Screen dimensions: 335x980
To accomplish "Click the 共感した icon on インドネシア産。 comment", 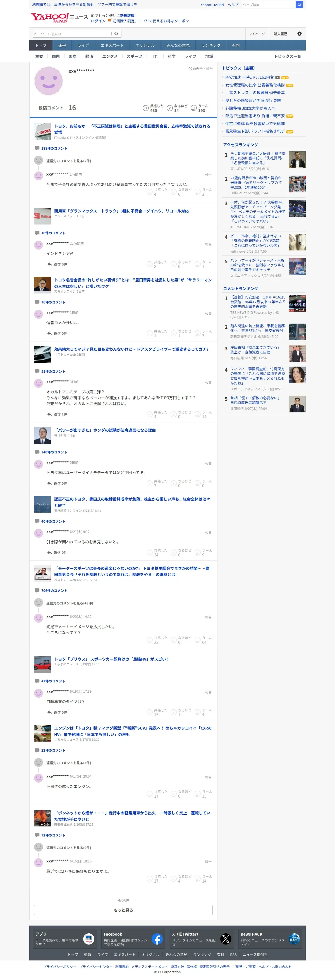I will pos(149,264).
